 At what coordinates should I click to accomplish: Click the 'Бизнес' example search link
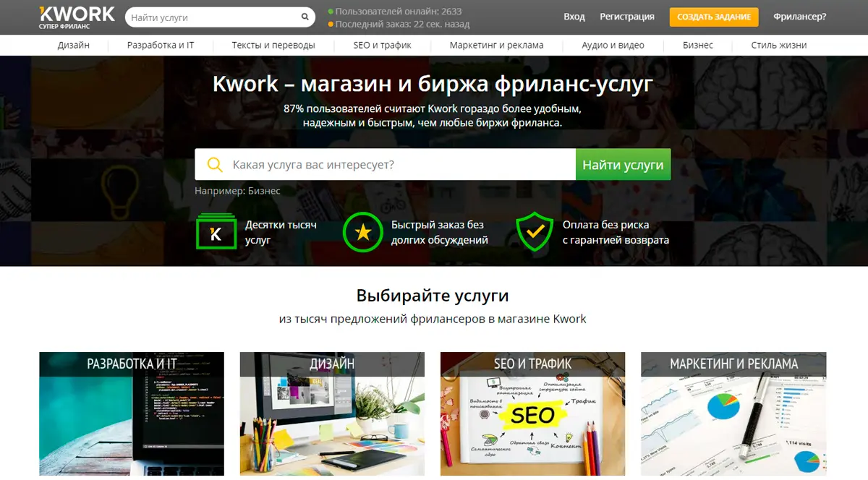point(264,191)
